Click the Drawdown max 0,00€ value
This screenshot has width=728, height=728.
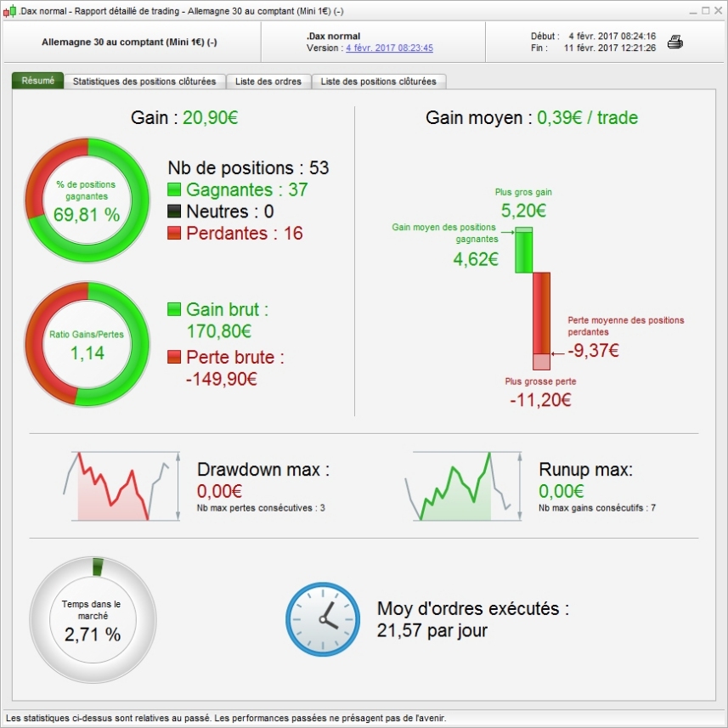tap(220, 491)
